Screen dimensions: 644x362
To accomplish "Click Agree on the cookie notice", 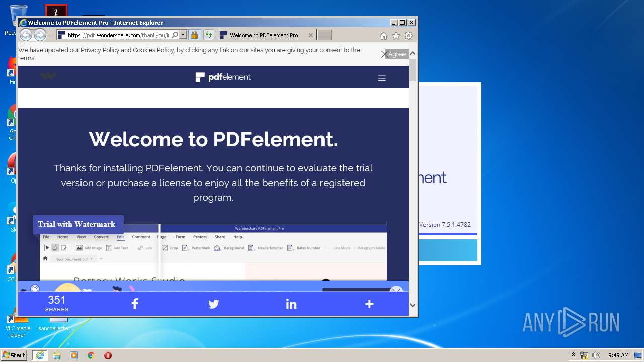I will click(x=397, y=54).
